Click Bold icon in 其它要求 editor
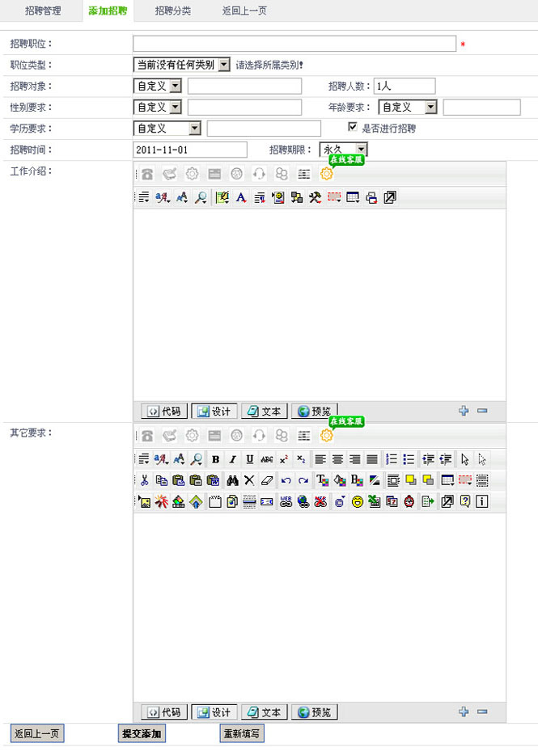Screen dimensions: 538x756 tap(215, 459)
